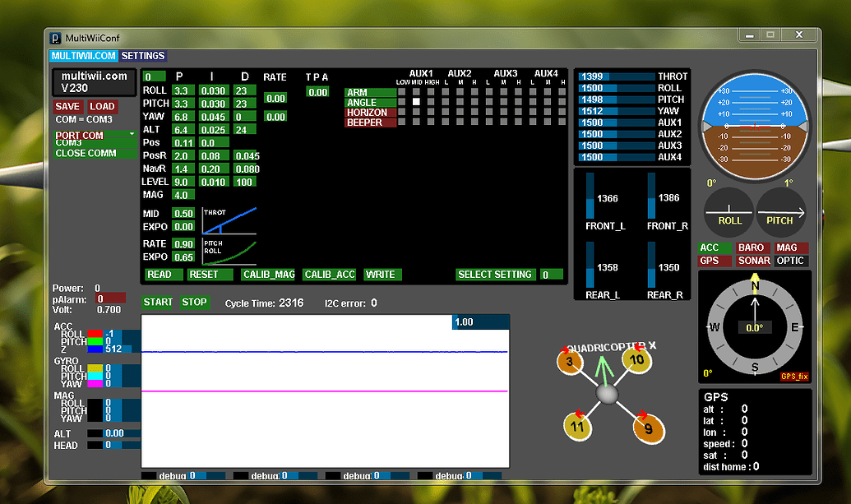The width and height of the screenshot is (851, 504).
Task: Click the QUADRICOPTER X diagram
Action: click(x=608, y=393)
